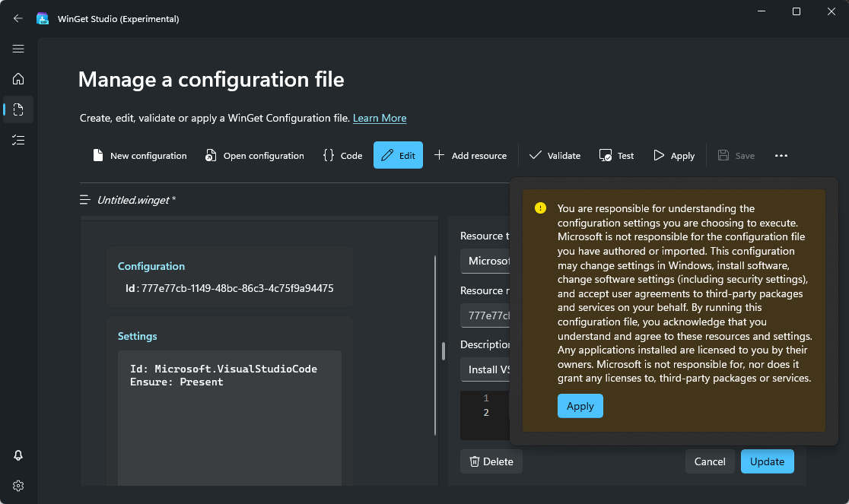This screenshot has height=504, width=849.
Task: Click the Update button
Action: [x=767, y=461]
